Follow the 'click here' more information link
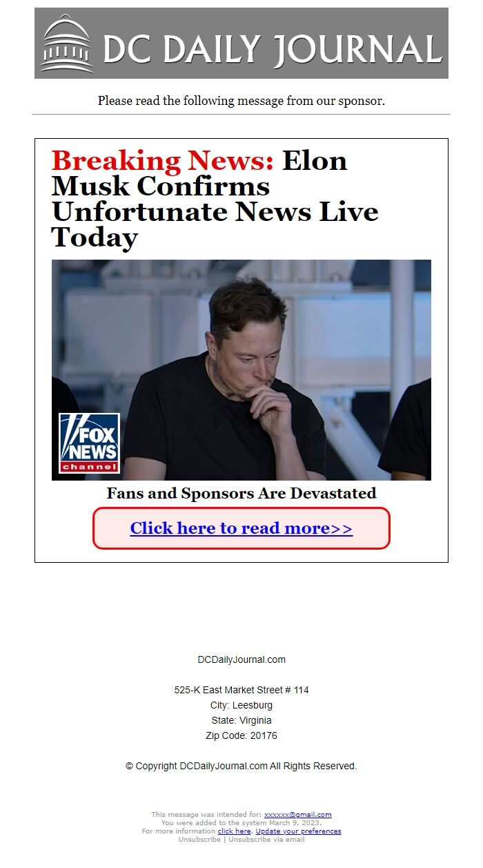The width and height of the screenshot is (483, 868). (x=234, y=831)
